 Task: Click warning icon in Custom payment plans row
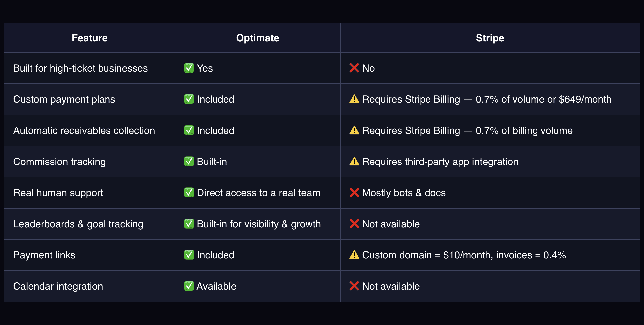click(x=354, y=99)
